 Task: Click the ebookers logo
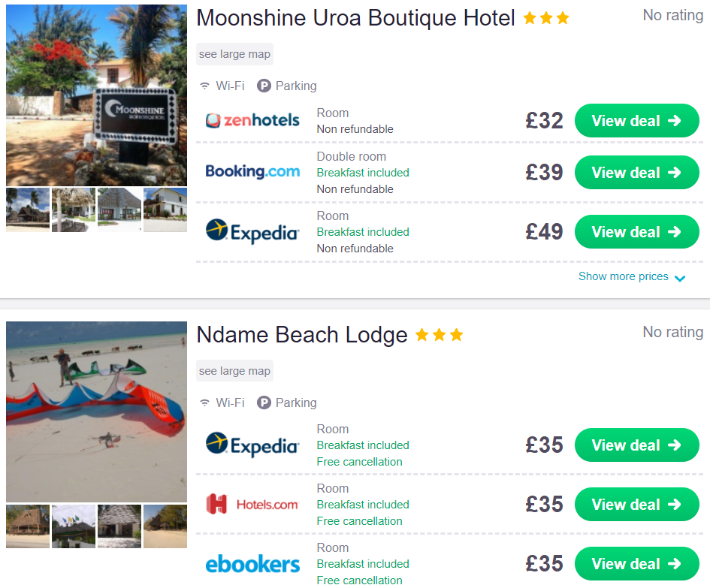click(x=252, y=563)
